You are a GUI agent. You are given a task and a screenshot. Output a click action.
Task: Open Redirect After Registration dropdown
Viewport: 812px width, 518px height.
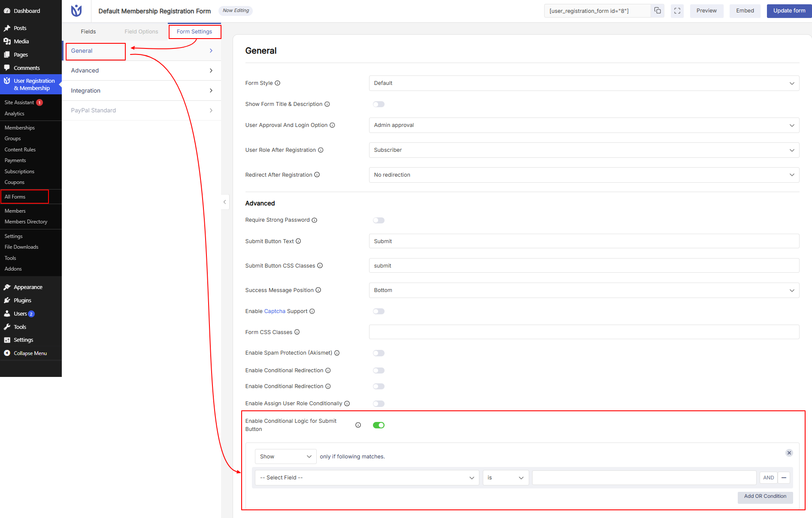[x=584, y=175]
